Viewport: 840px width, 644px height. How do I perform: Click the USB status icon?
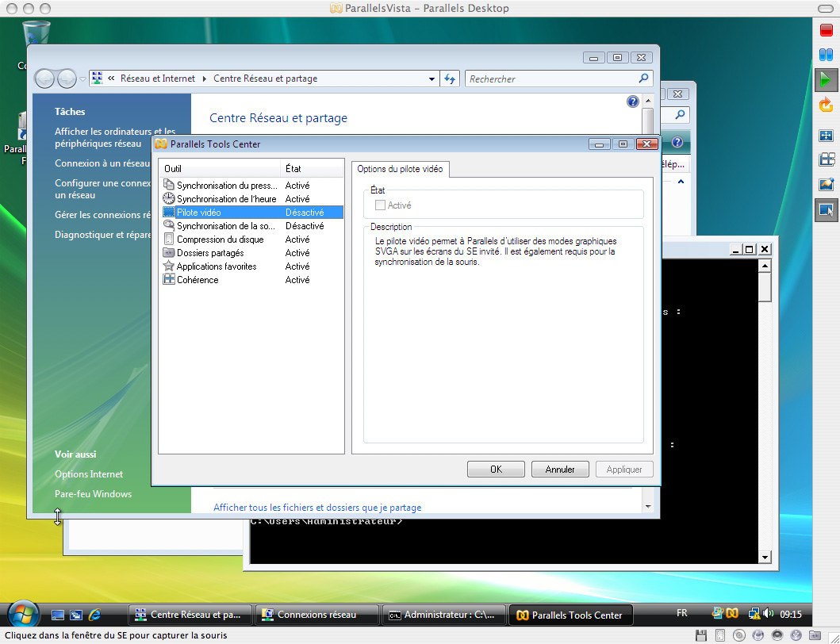[x=796, y=635]
